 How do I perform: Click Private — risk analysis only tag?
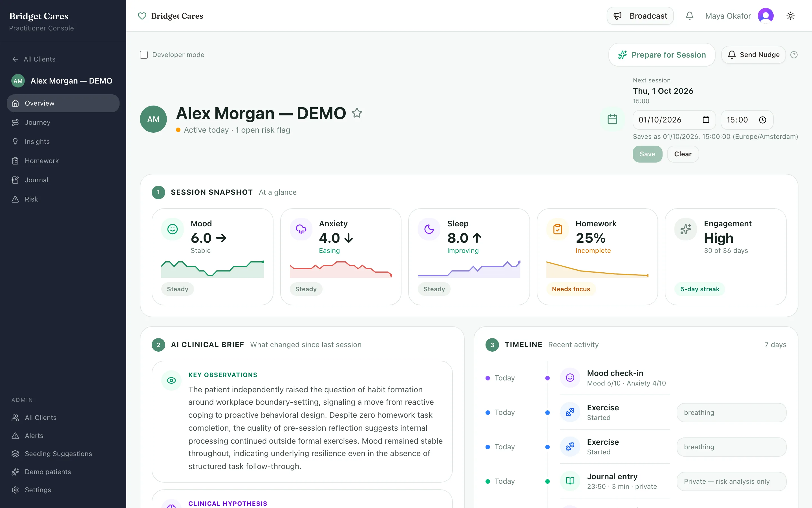[x=731, y=481]
